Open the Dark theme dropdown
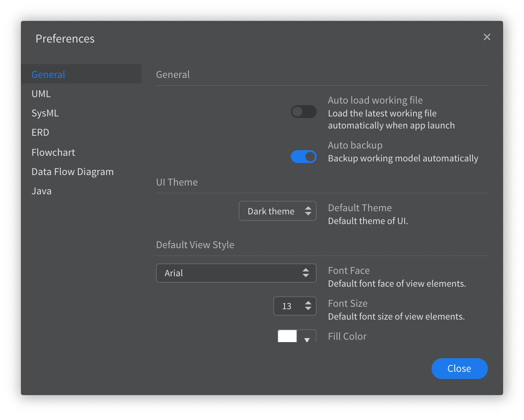 (x=277, y=211)
